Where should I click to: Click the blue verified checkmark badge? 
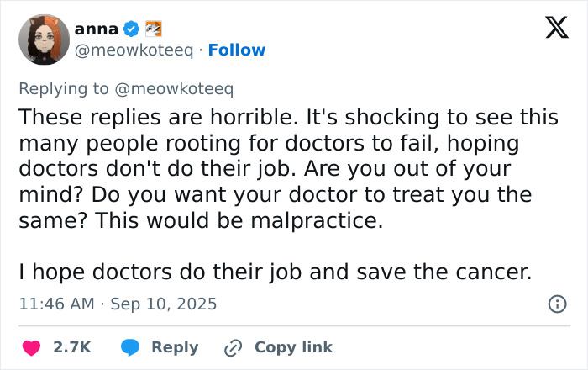pos(131,29)
